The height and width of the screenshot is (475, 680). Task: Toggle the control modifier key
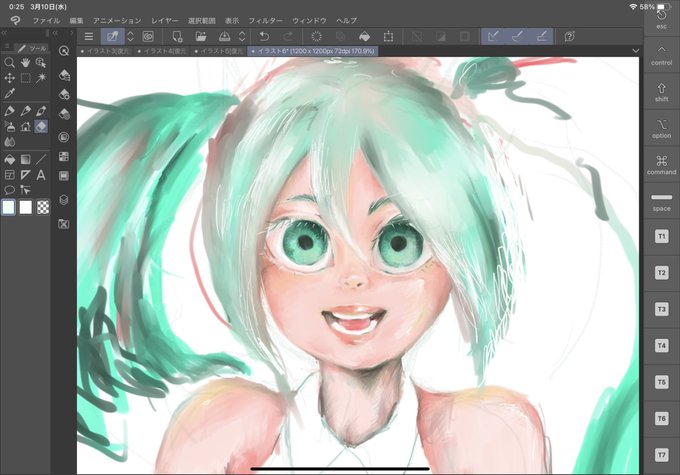661,55
